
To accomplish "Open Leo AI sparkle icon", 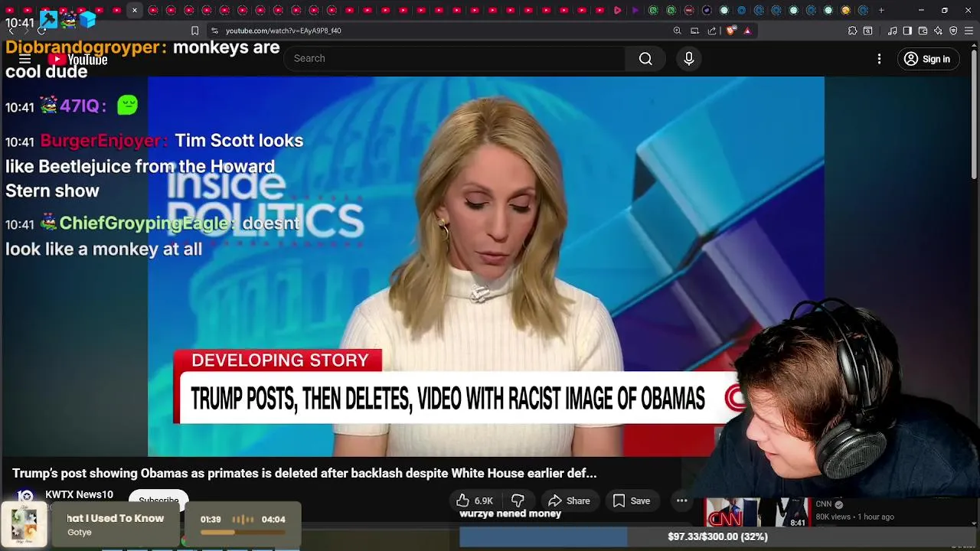I will [938, 31].
